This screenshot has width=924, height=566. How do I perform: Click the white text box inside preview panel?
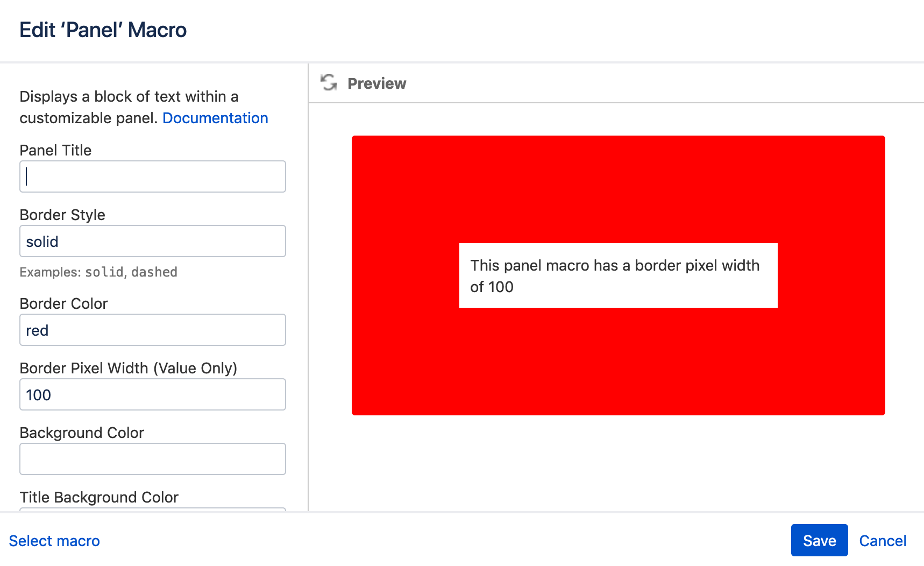[x=618, y=275]
